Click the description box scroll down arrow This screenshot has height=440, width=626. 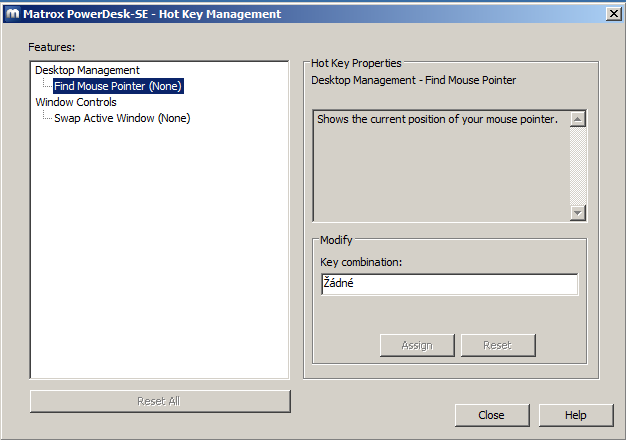click(578, 212)
